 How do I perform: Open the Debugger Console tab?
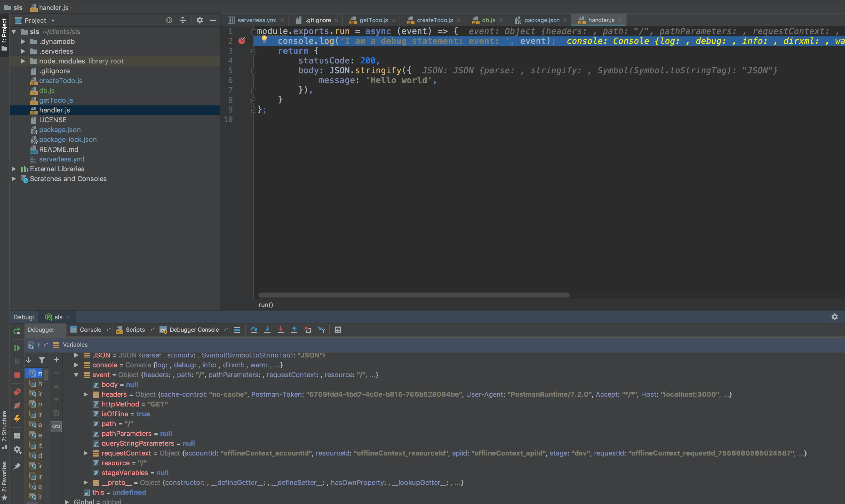[194, 330]
